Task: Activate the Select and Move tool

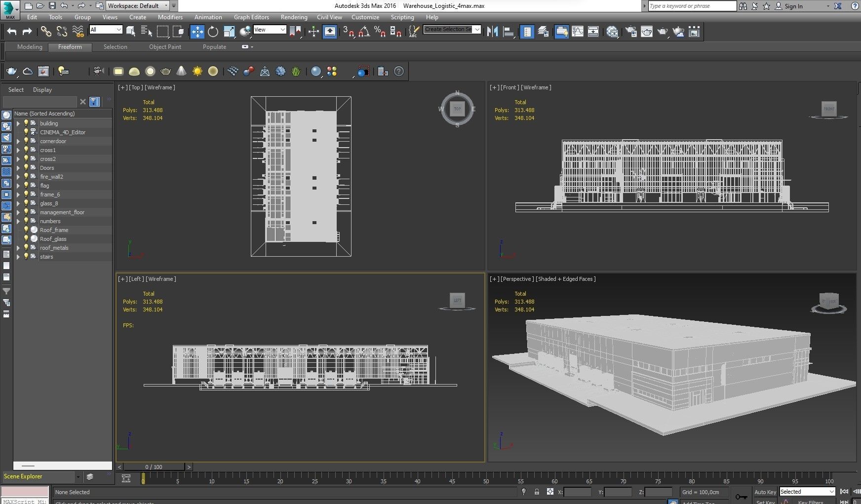Action: click(x=197, y=32)
